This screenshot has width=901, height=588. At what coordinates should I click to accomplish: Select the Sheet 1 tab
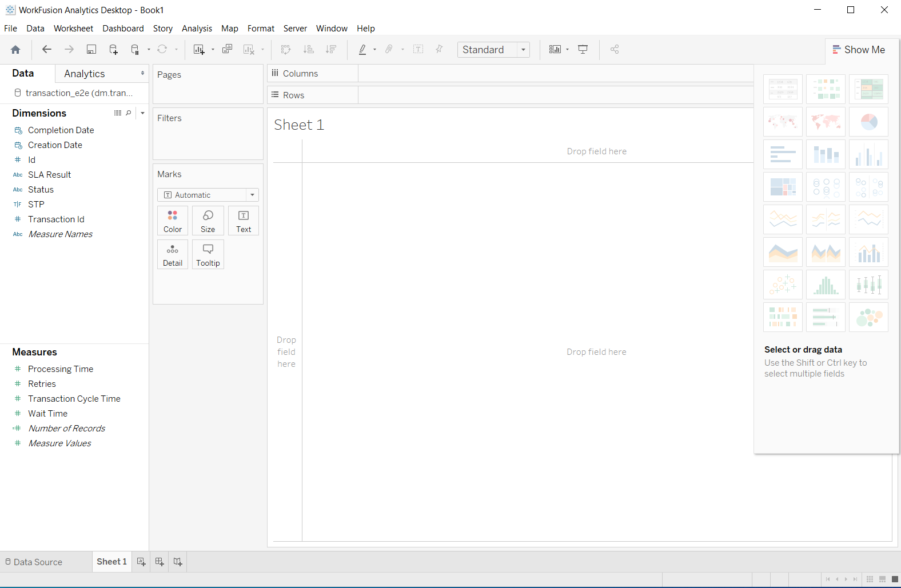pyautogui.click(x=111, y=562)
